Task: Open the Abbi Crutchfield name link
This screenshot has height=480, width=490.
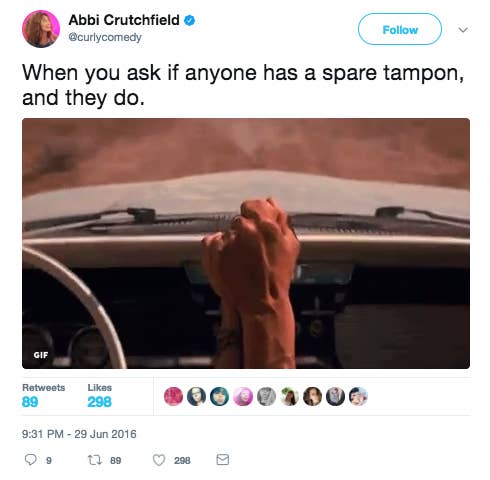Action: tap(124, 20)
